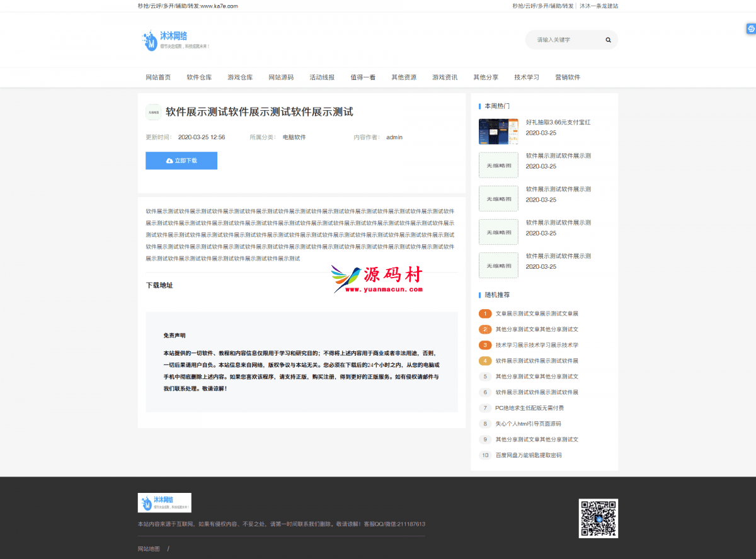This screenshot has height=559, width=756.
Task: Go to the 软件仓库 menu item
Action: click(x=199, y=77)
